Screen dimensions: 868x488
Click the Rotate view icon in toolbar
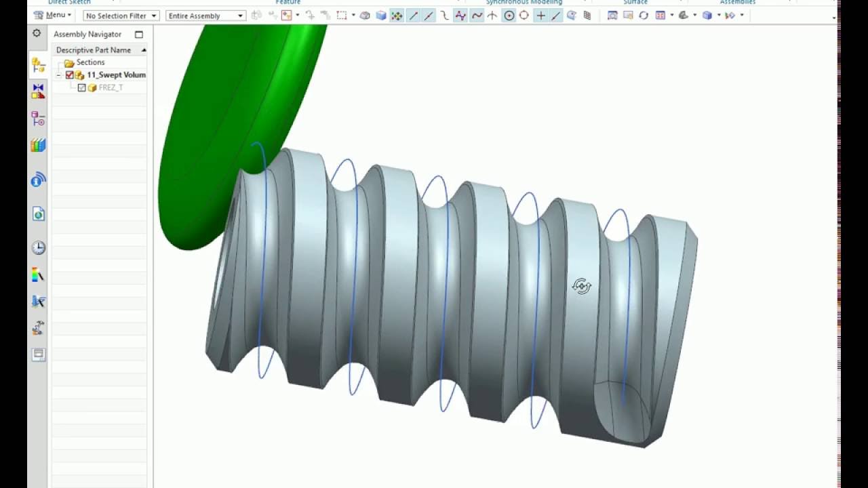coord(644,16)
